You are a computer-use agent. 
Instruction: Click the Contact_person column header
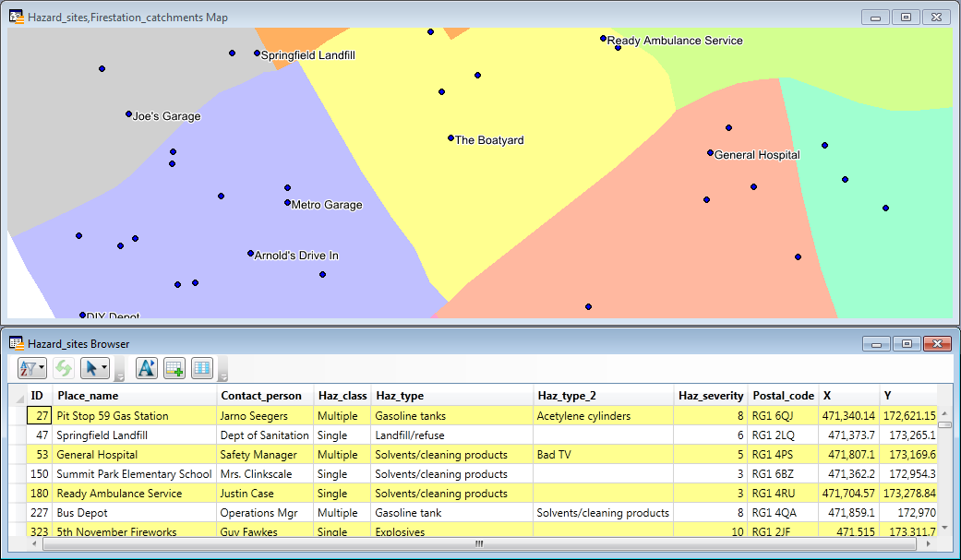tap(265, 396)
